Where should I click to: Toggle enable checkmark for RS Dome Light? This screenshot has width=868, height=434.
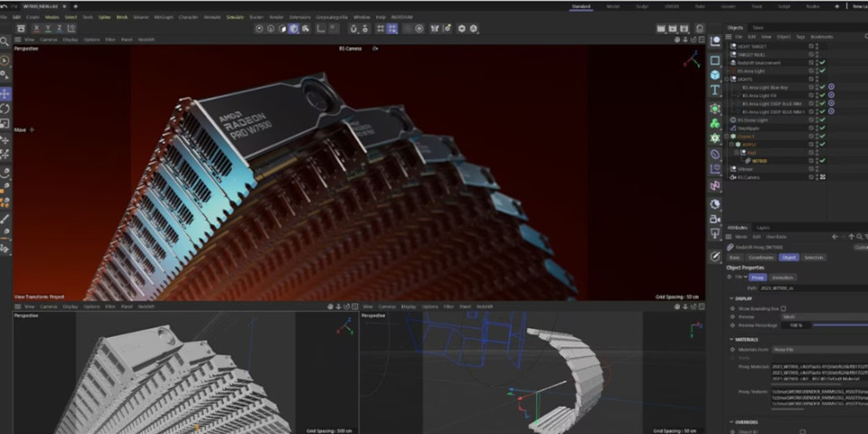coord(822,120)
